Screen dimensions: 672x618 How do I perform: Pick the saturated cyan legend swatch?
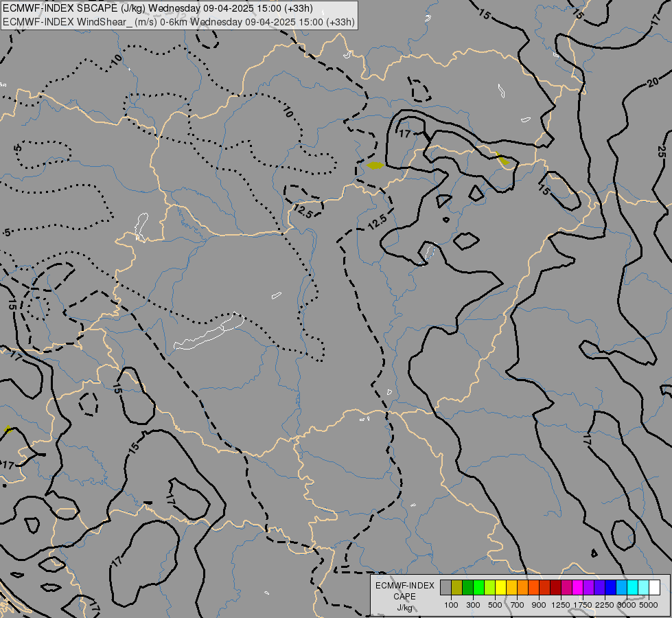point(633,587)
